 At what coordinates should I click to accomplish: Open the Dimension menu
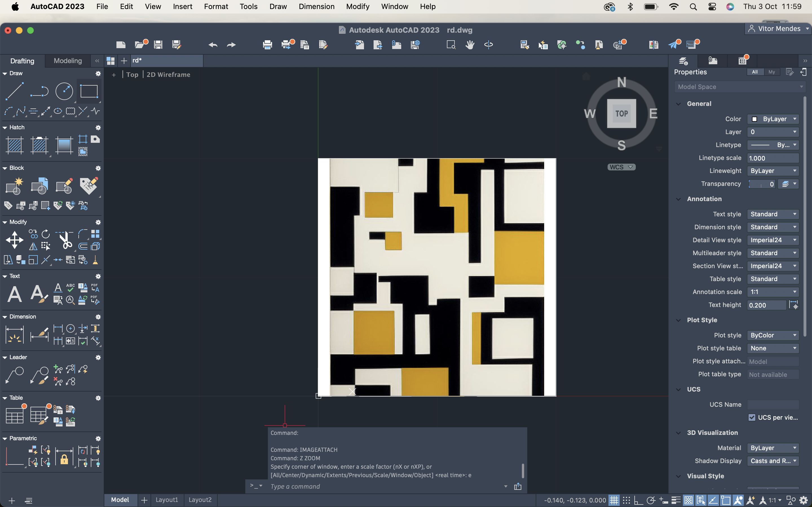coord(316,6)
